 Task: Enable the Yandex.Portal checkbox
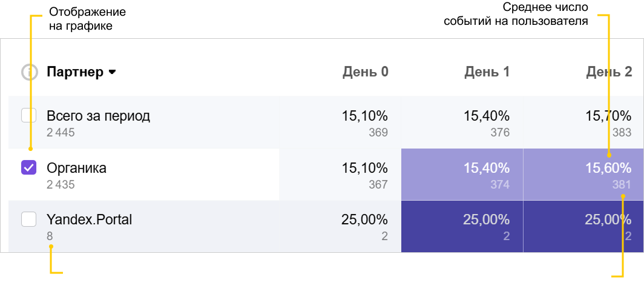[29, 219]
